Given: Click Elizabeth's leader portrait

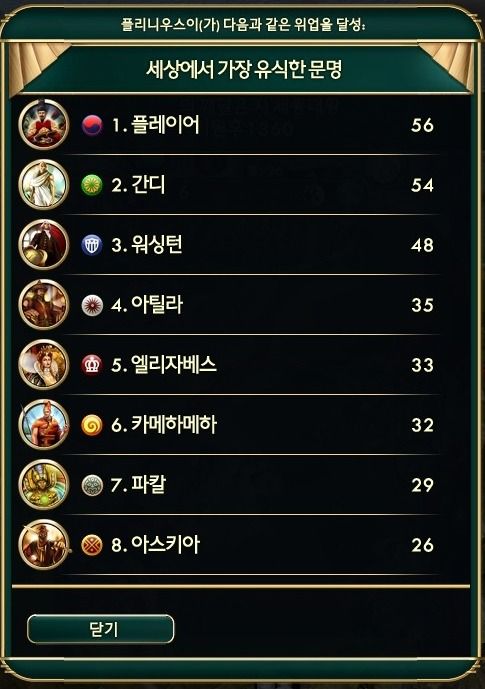Looking at the screenshot, I should [x=43, y=364].
